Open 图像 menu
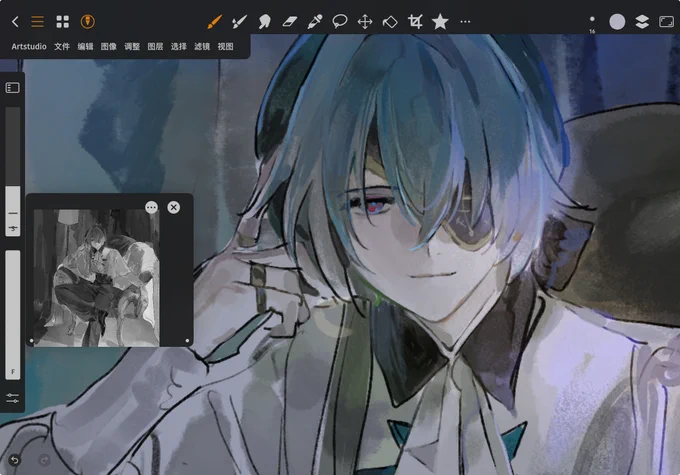The height and width of the screenshot is (475, 680). [109, 46]
